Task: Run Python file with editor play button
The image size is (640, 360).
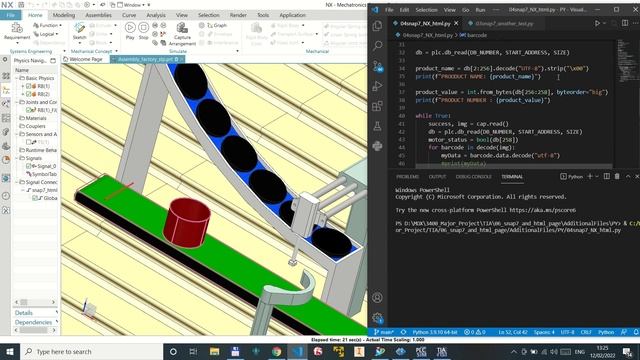Action: [x=597, y=23]
